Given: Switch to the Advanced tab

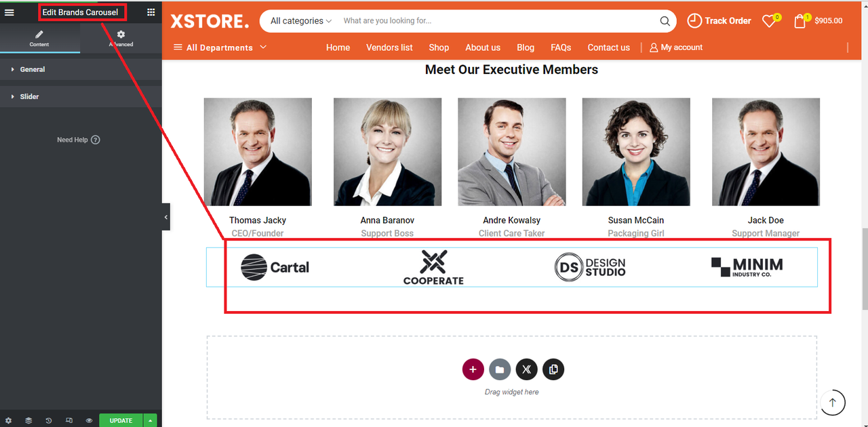Looking at the screenshot, I should [121, 39].
